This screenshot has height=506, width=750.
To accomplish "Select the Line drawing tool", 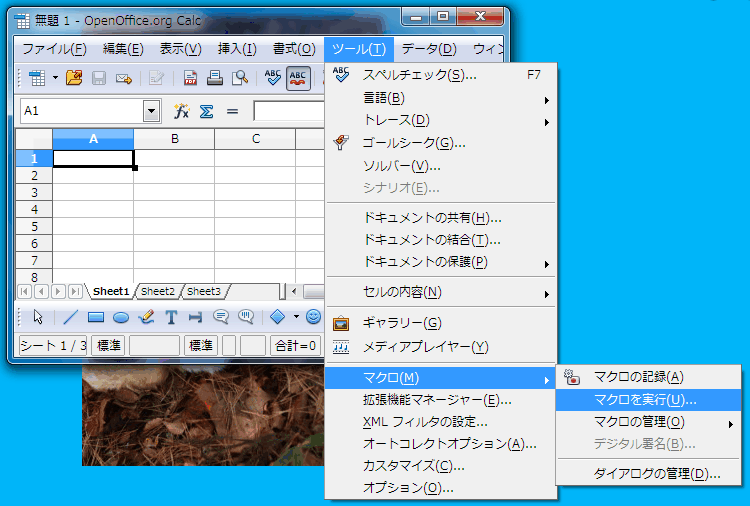I will [x=70, y=318].
